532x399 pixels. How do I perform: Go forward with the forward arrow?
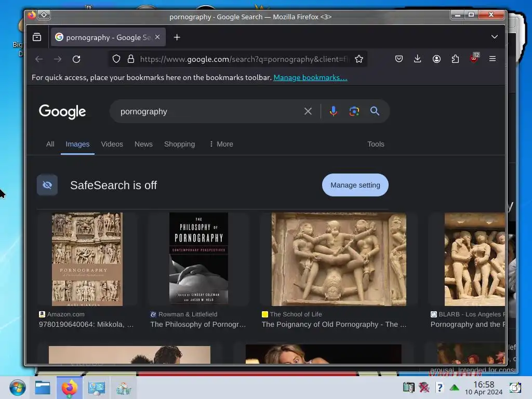coord(58,59)
